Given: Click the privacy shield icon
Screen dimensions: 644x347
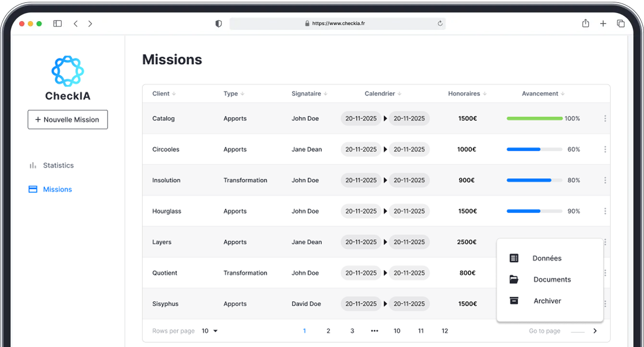Looking at the screenshot, I should click(219, 24).
